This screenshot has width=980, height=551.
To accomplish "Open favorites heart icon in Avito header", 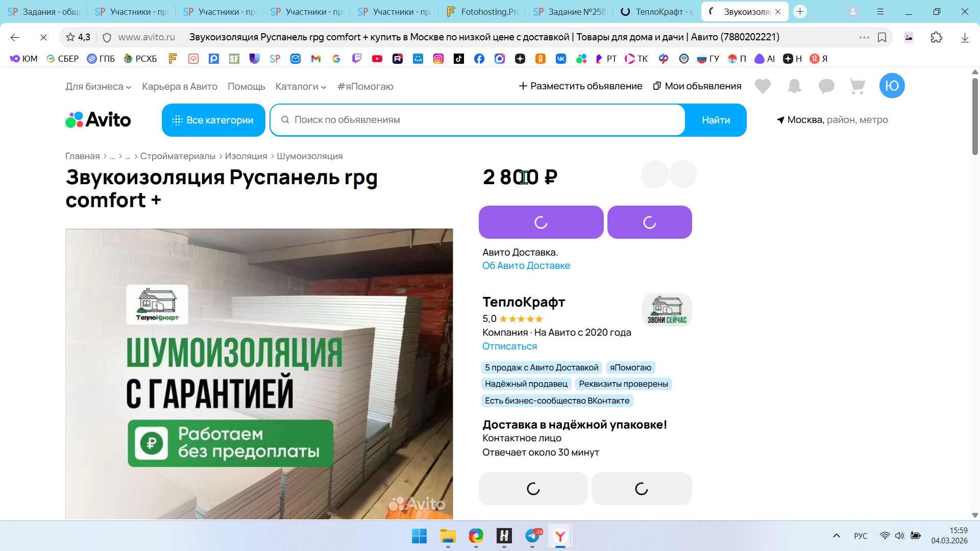I will (x=763, y=86).
